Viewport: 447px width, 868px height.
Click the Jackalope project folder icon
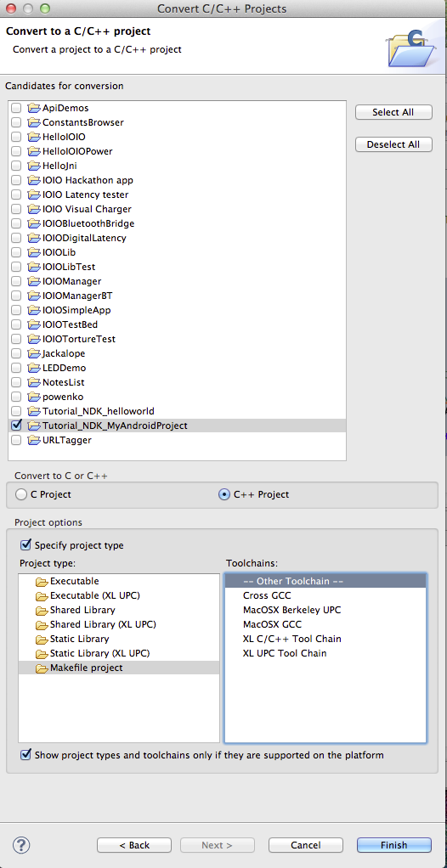click(34, 353)
